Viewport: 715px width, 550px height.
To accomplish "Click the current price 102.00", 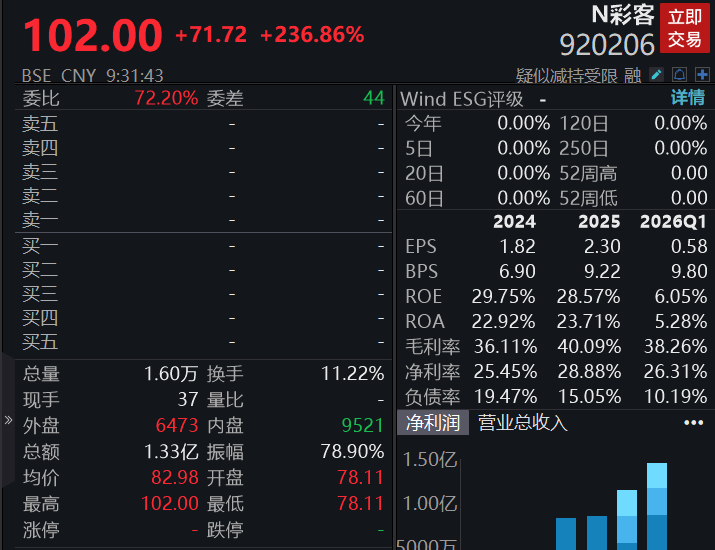I will 93,35.
